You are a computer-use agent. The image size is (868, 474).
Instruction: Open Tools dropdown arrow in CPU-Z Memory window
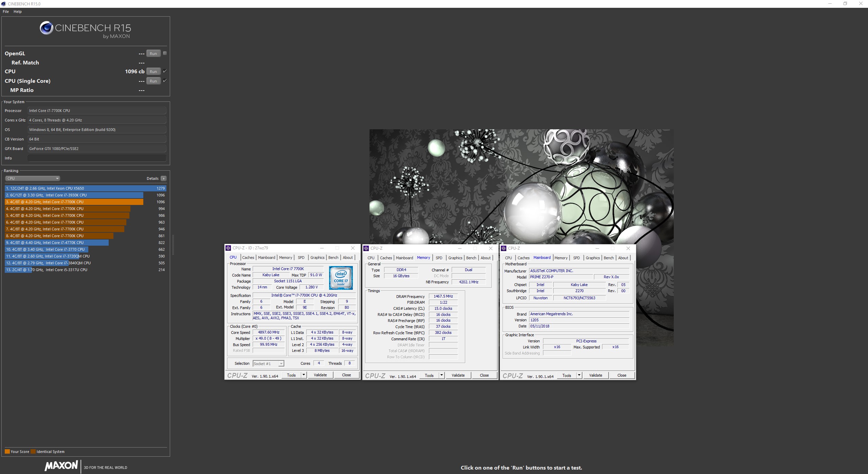click(x=442, y=375)
